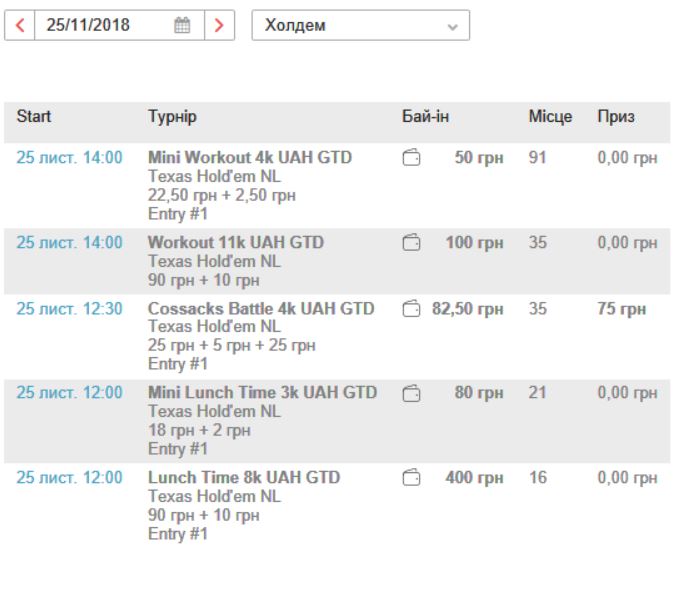This screenshot has width=683, height=597.
Task: Click 0,00 грн prize in Mini Workout row
Action: (627, 157)
